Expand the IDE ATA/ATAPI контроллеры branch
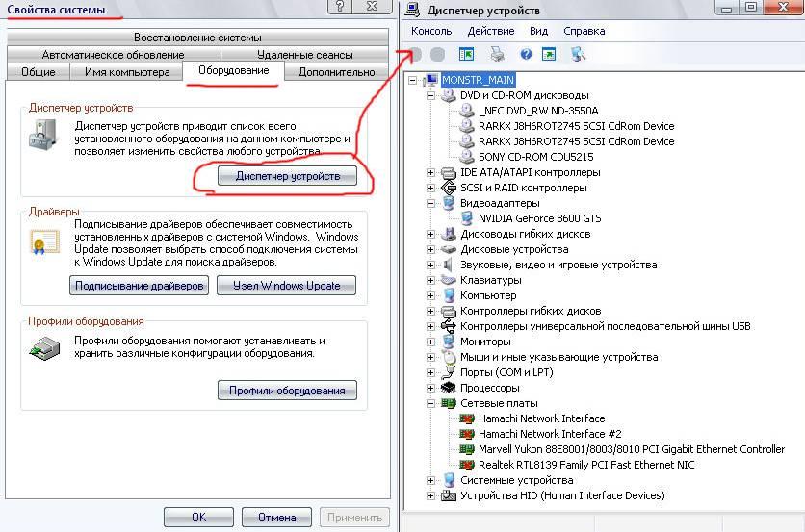This screenshot has width=805, height=532. [430, 172]
